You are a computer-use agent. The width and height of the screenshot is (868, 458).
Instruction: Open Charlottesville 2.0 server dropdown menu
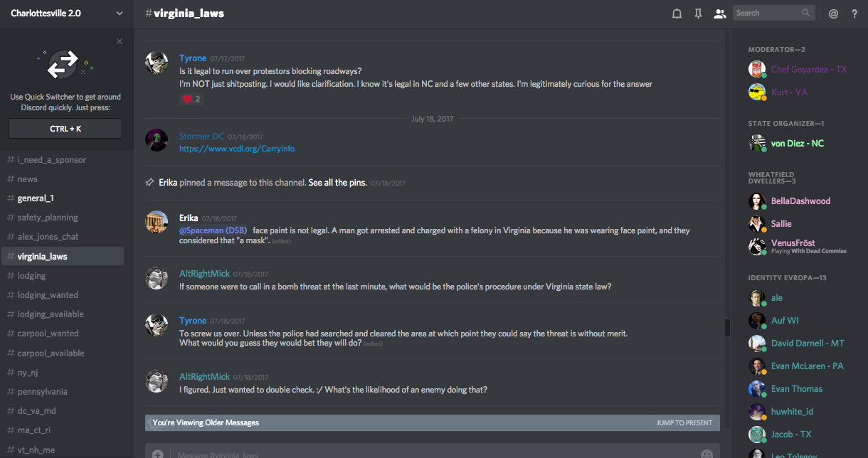click(x=66, y=14)
